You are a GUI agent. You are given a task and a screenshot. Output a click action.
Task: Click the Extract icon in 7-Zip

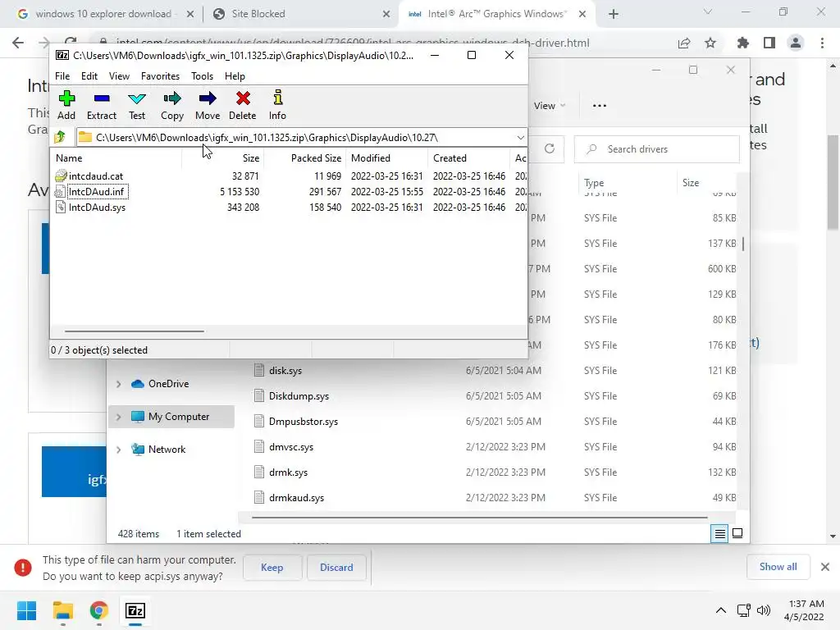pyautogui.click(x=101, y=105)
